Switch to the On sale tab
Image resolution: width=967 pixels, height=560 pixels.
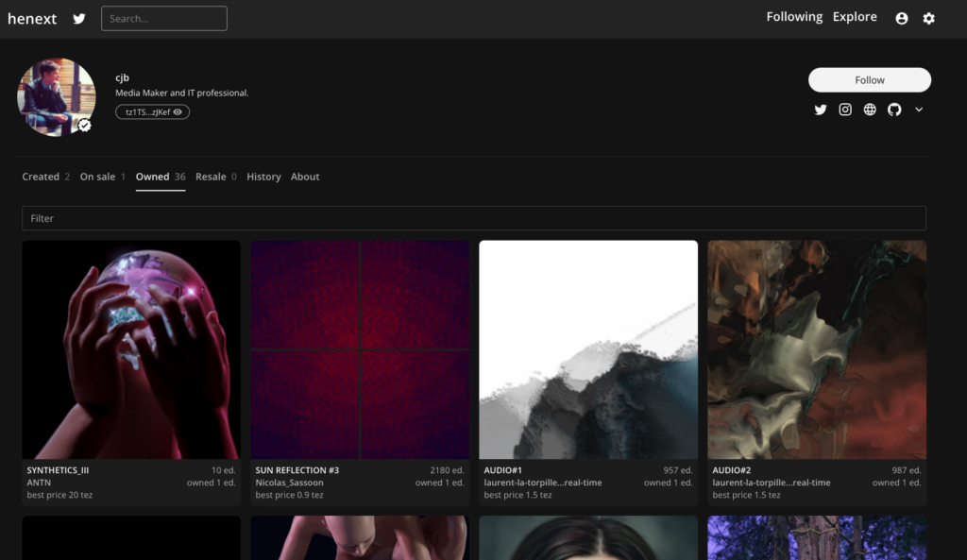(102, 177)
